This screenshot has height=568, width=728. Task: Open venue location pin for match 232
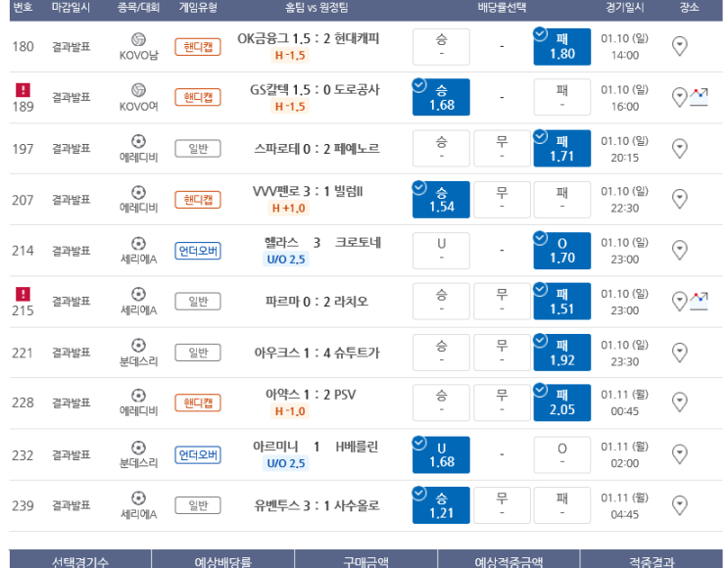[x=679, y=454]
